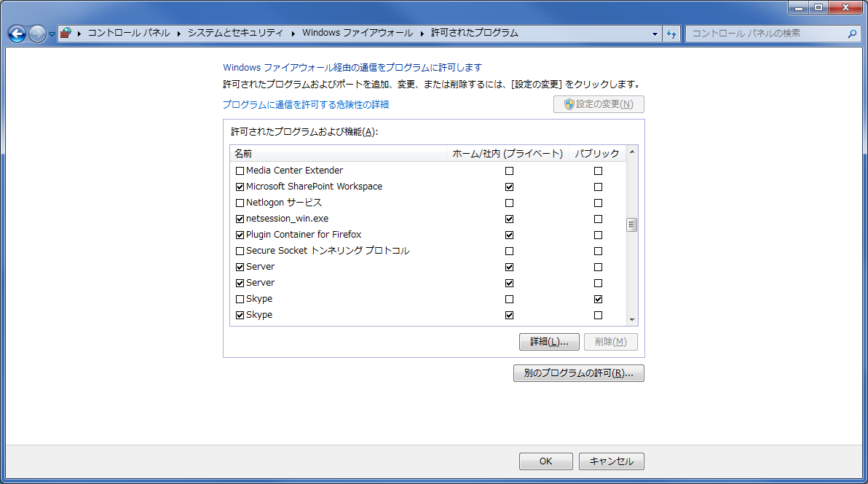The height and width of the screenshot is (484, 868).
Task: Open プログラムに通信を許可する危険性の詳細 link
Action: pyautogui.click(x=306, y=104)
